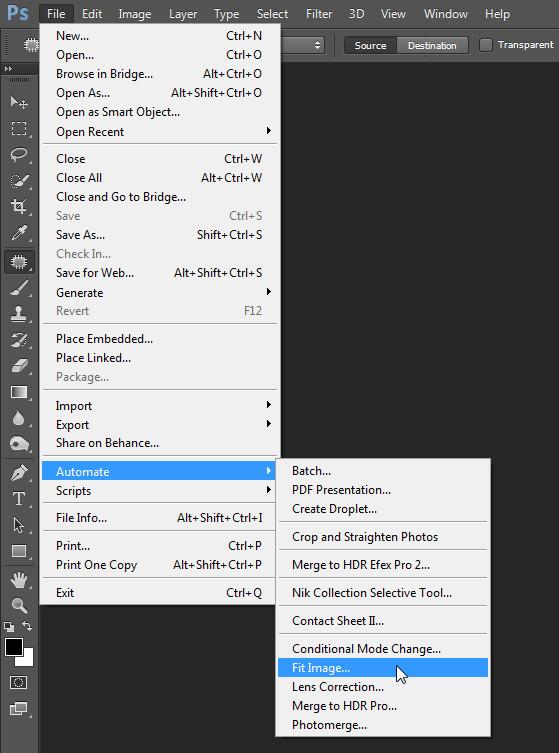Viewport: 559px width, 753px height.
Task: Select the Move tool
Action: tap(19, 102)
